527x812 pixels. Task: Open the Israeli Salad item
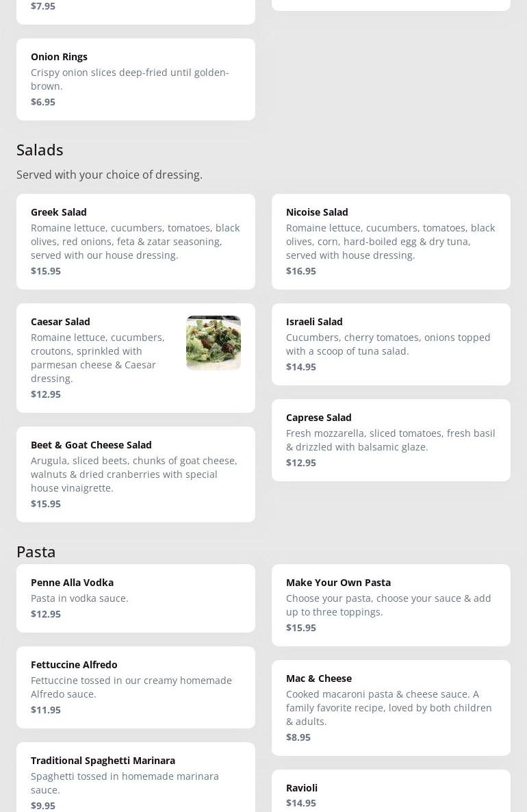(x=390, y=344)
